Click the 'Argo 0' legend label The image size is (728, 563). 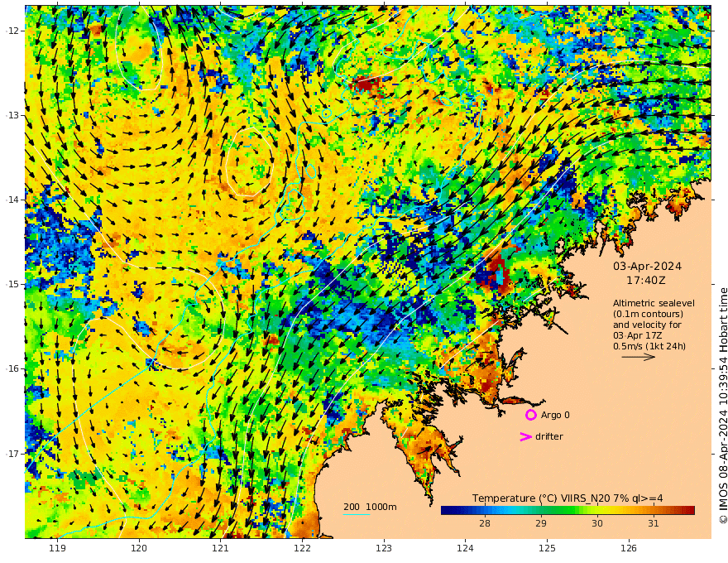tap(555, 416)
